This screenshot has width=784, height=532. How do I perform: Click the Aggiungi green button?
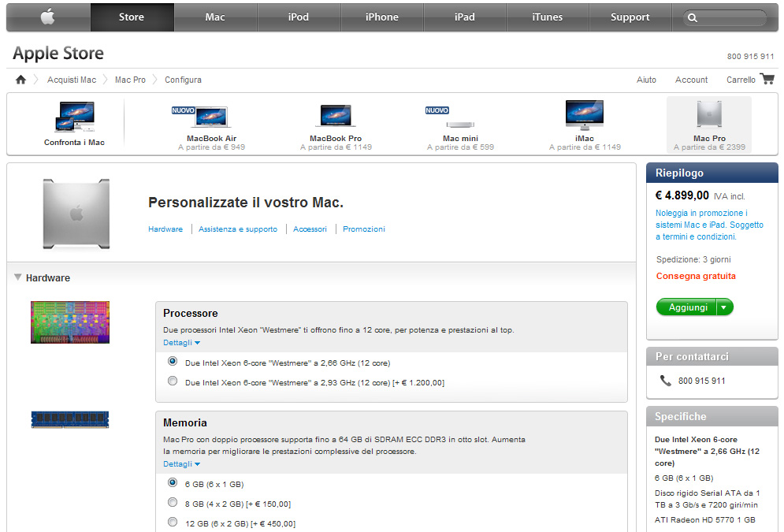[x=688, y=307]
